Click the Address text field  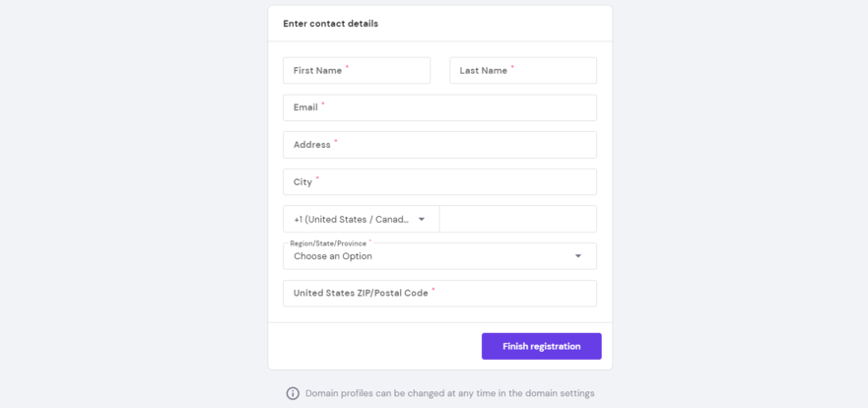[439, 145]
